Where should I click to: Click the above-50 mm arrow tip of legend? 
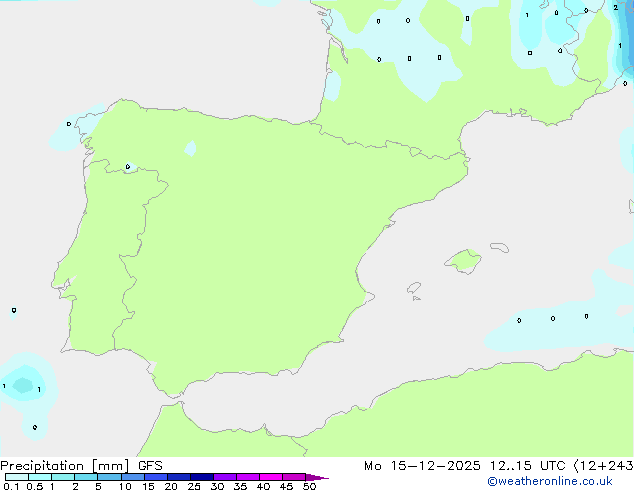click(x=317, y=477)
